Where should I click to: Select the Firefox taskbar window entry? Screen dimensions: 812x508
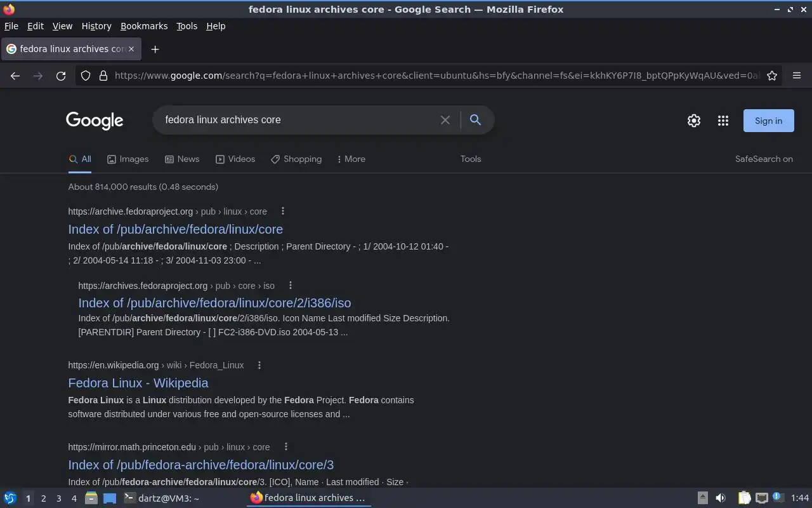[x=308, y=498]
